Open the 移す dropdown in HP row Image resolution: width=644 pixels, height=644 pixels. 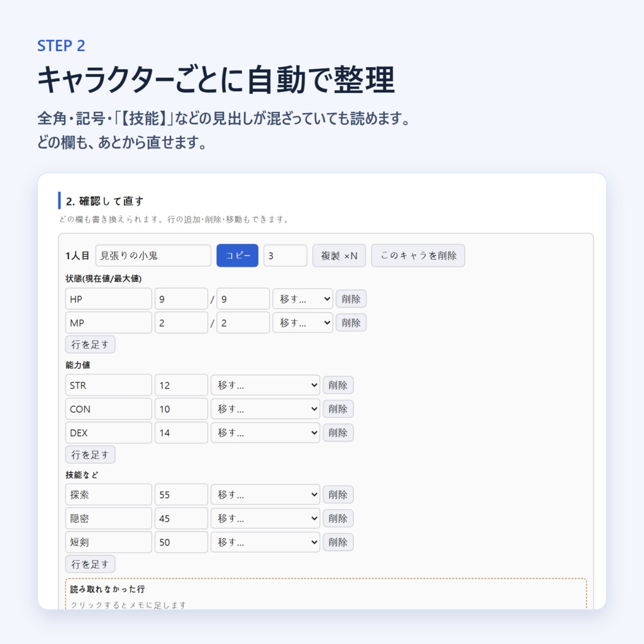[x=303, y=299]
